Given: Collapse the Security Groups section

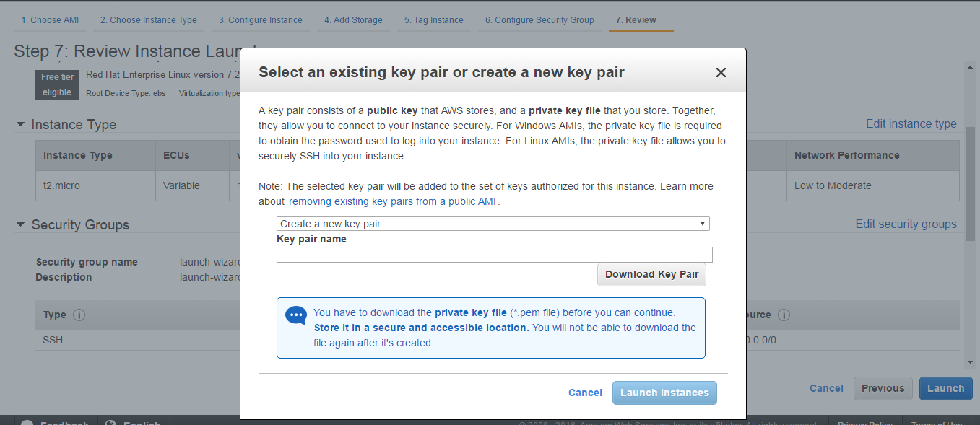Looking at the screenshot, I should (x=20, y=225).
